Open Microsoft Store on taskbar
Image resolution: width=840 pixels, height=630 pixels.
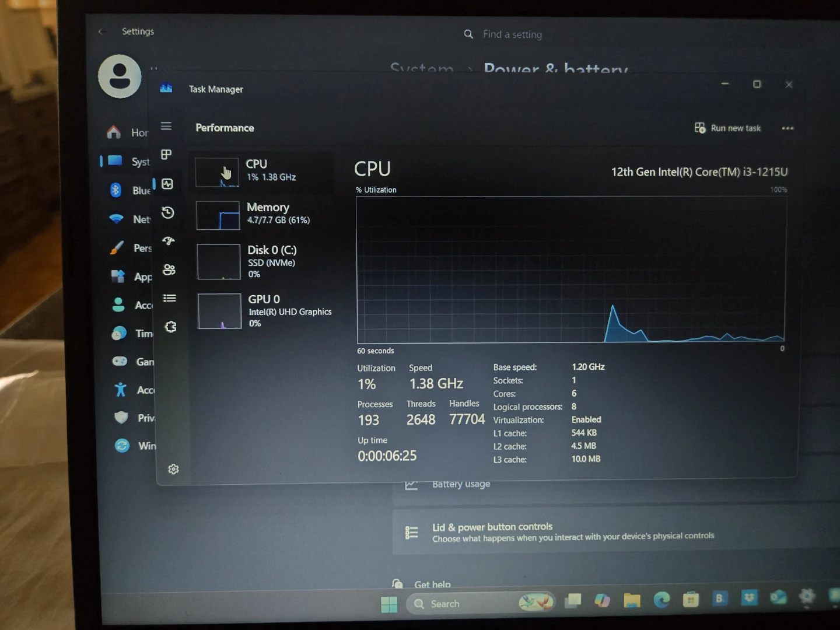coord(691,598)
